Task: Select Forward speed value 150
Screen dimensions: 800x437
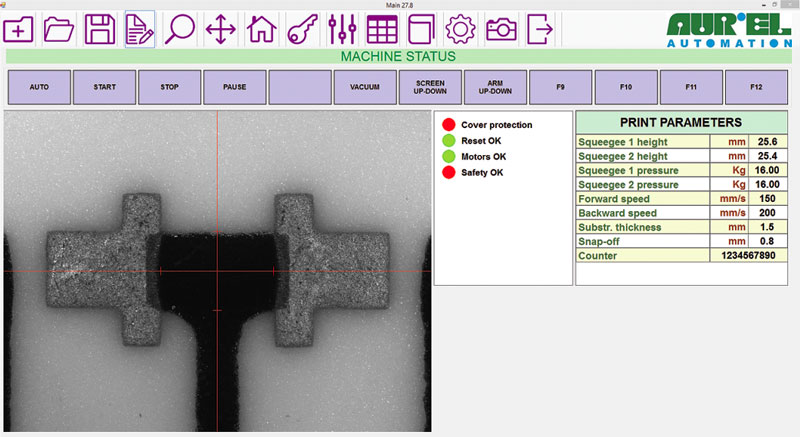Action: pos(767,199)
